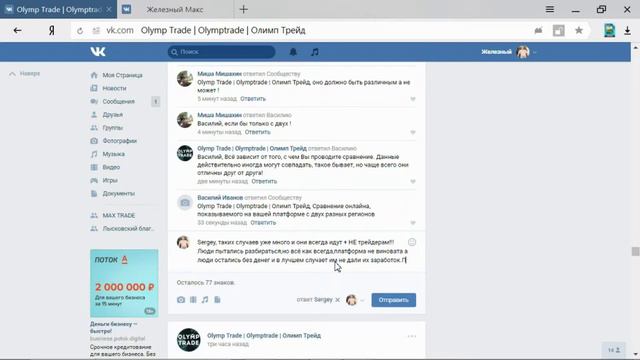The width and height of the screenshot is (640, 360).
Task: Open the online friends counter at bottom right
Action: [x=614, y=350]
